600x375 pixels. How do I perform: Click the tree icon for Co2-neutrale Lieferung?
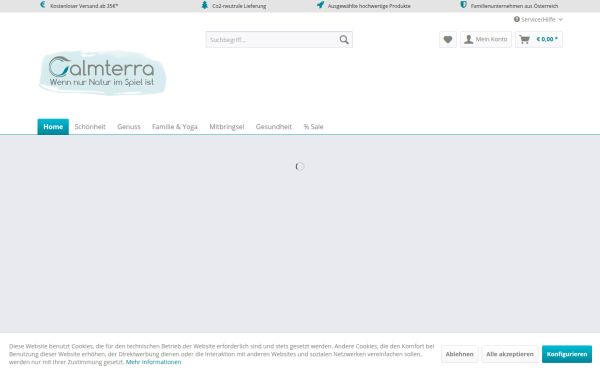click(x=205, y=5)
